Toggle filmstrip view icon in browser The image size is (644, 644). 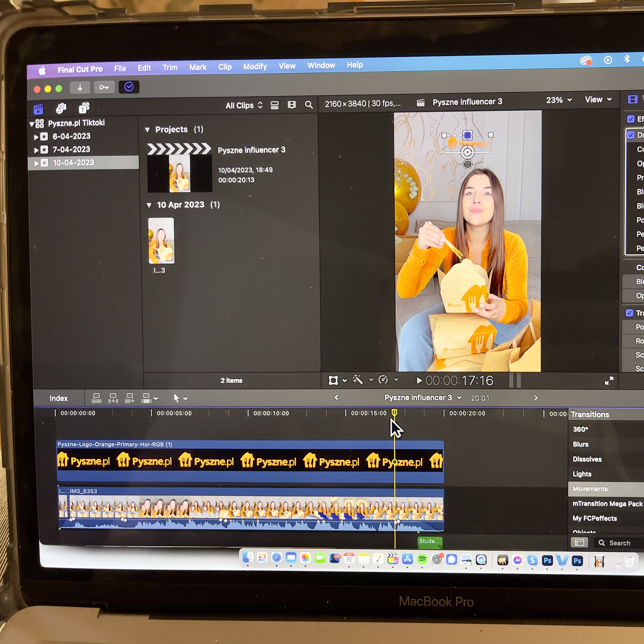(292, 105)
